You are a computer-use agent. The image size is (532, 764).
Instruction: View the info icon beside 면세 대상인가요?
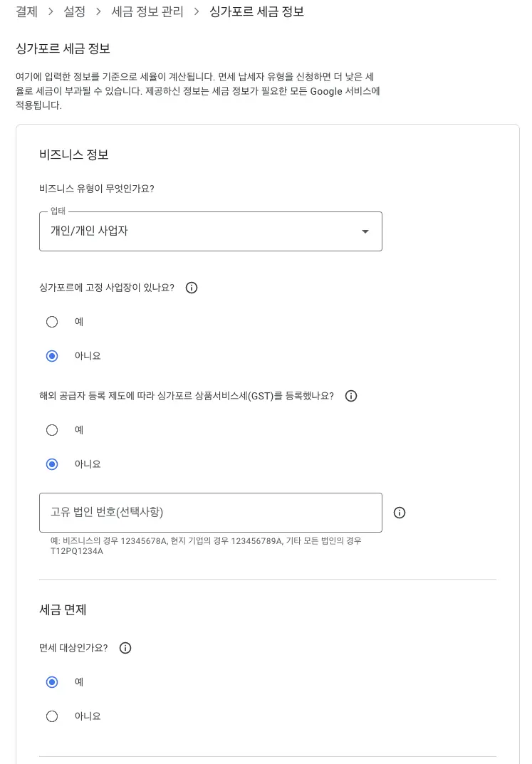[125, 648]
